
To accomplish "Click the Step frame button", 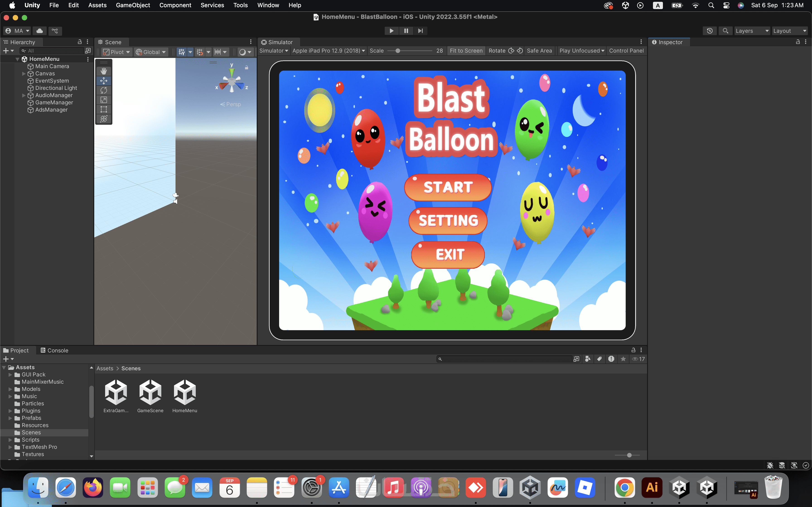I will click(x=420, y=31).
